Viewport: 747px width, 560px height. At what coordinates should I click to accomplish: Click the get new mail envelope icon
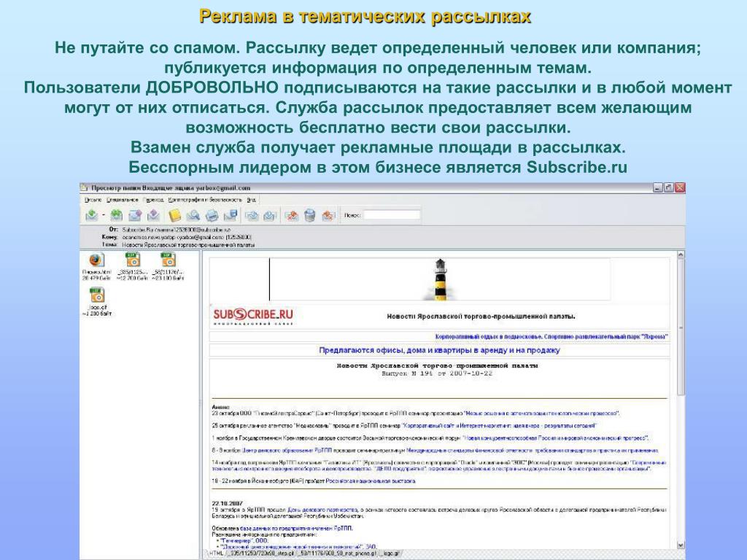pos(91,215)
